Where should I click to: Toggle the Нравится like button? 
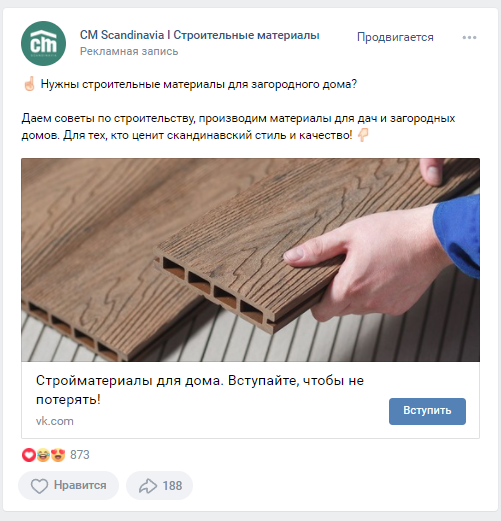pos(68,485)
